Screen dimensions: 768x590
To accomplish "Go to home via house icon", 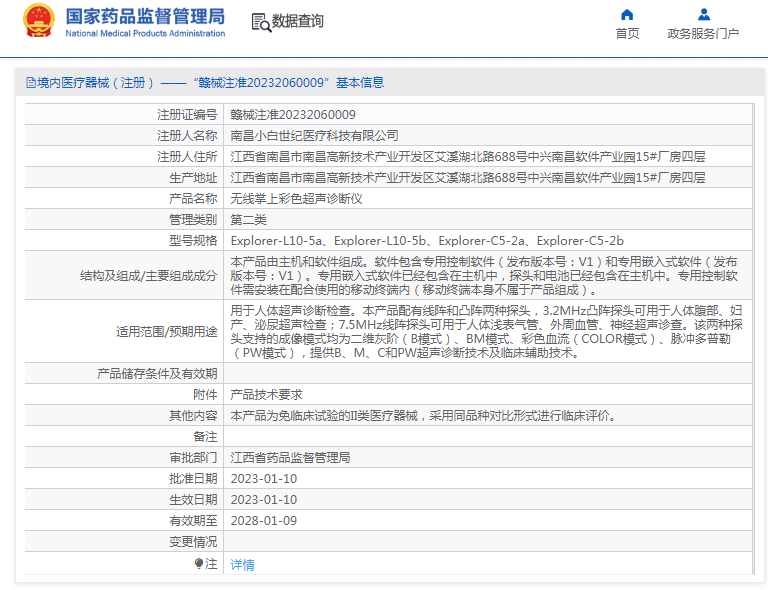I will [627, 15].
